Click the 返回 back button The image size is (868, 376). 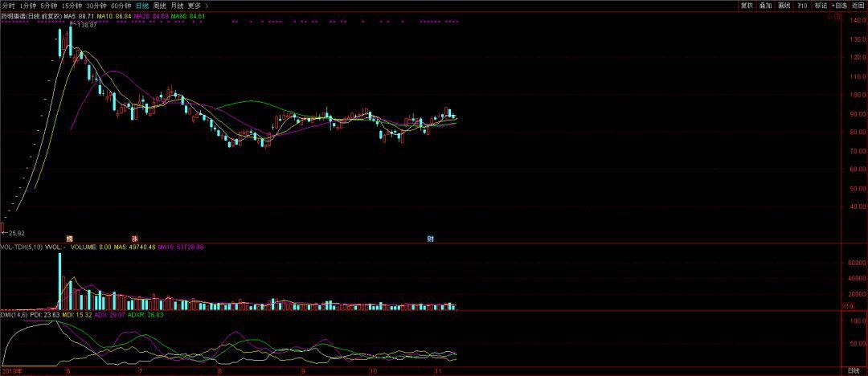click(858, 6)
